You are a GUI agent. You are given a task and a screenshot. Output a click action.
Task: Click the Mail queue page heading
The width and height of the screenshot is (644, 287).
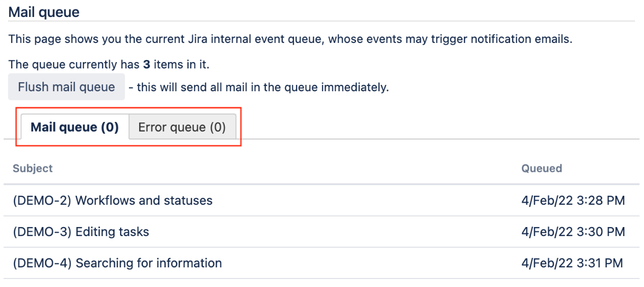(x=44, y=12)
